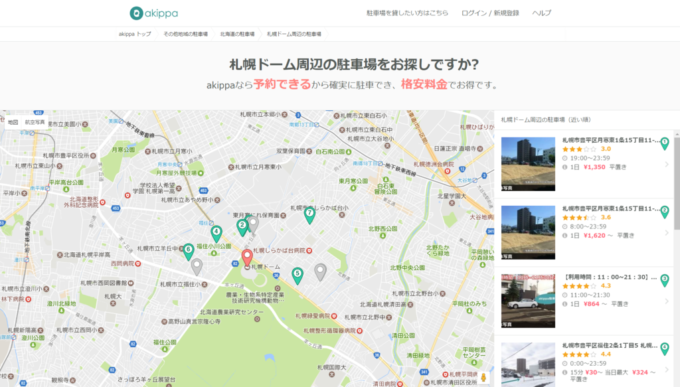
Task: Click the 札幌ドーム周辺の駐車場（近い順）list header
Action: click(x=546, y=120)
